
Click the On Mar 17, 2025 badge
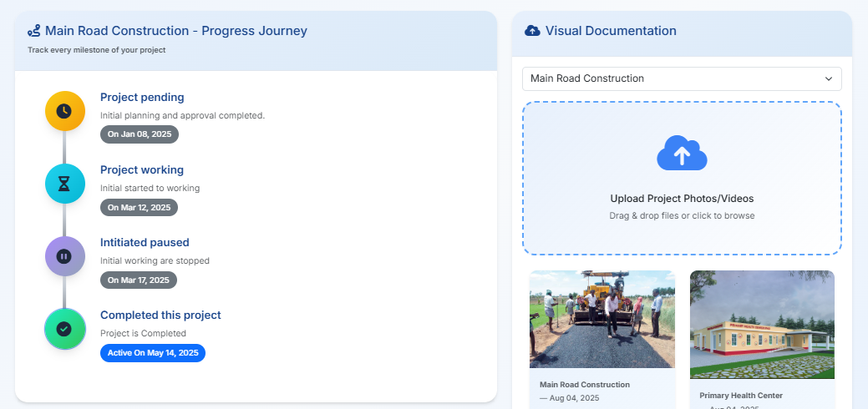[x=139, y=280]
